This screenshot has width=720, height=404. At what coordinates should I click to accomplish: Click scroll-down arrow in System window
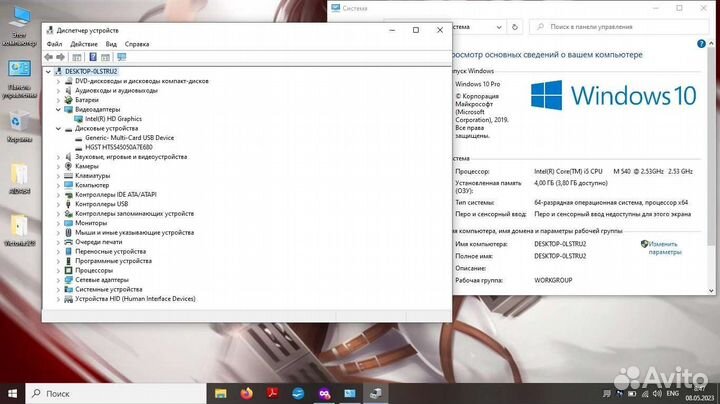point(711,291)
